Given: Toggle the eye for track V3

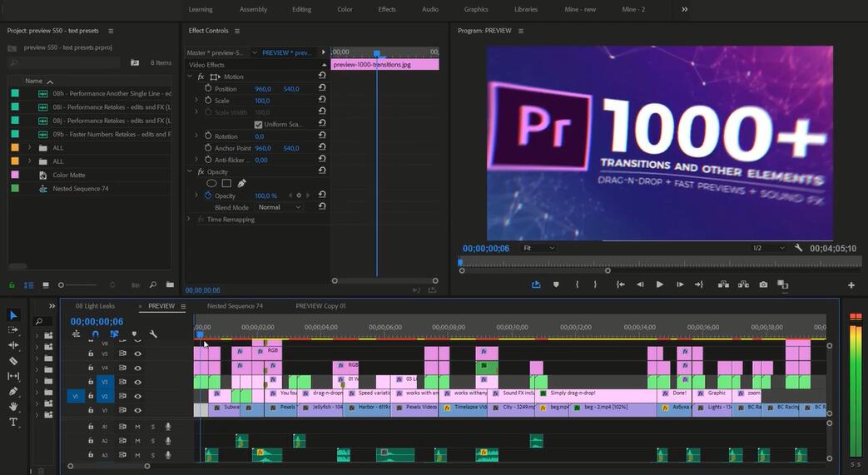Looking at the screenshot, I should tap(137, 382).
